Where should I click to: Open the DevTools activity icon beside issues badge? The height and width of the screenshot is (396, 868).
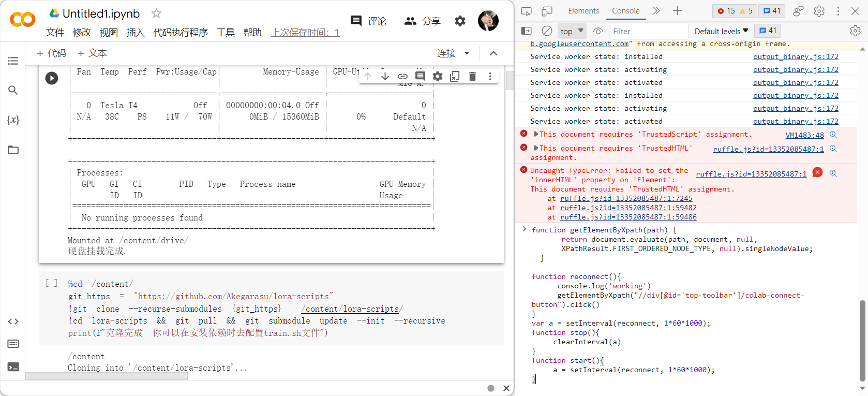point(799,11)
